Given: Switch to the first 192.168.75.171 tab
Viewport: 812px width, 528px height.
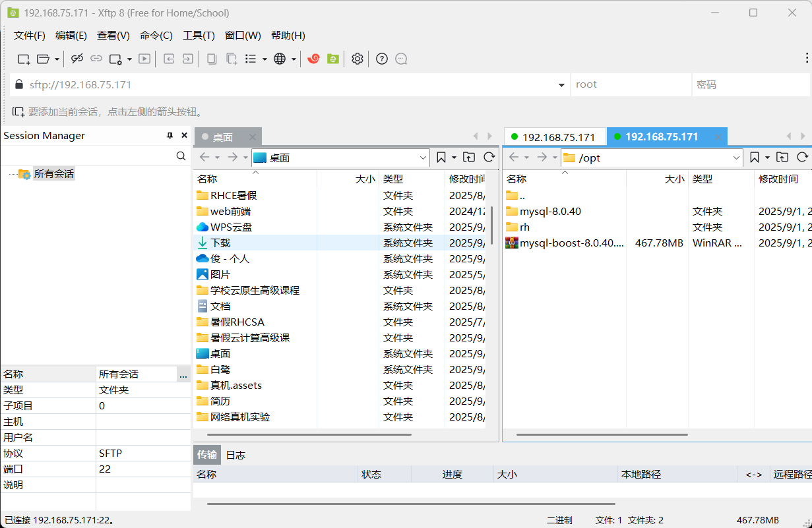Looking at the screenshot, I should click(555, 137).
